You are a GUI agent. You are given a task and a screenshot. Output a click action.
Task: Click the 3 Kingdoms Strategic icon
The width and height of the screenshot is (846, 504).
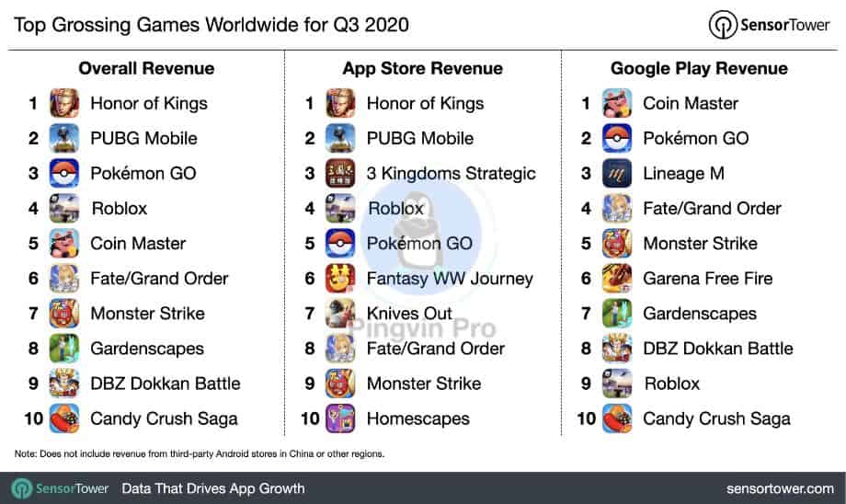(340, 173)
